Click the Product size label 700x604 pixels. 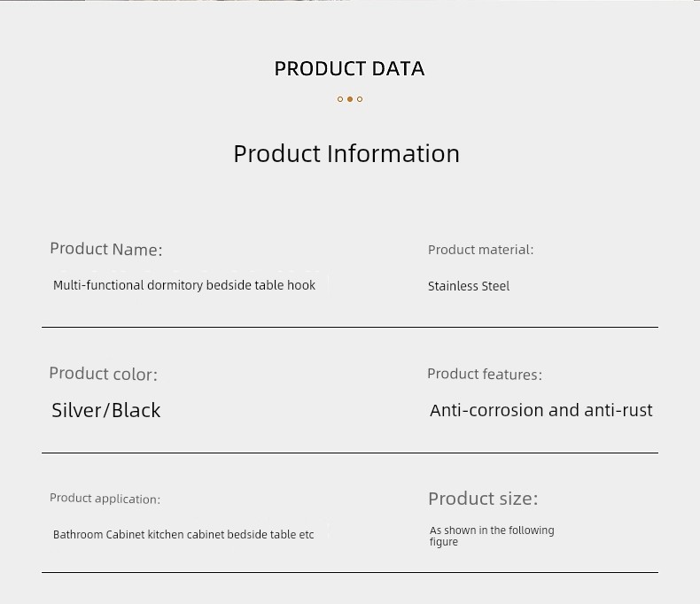[x=483, y=499]
